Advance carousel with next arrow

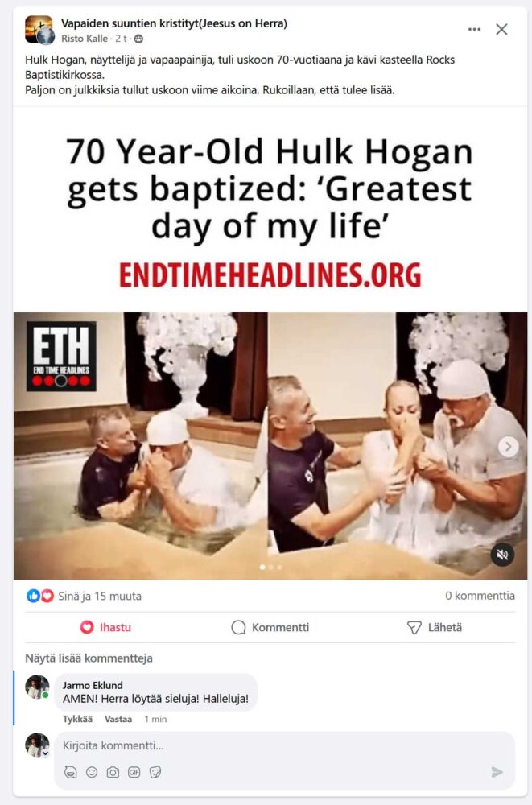click(x=509, y=447)
